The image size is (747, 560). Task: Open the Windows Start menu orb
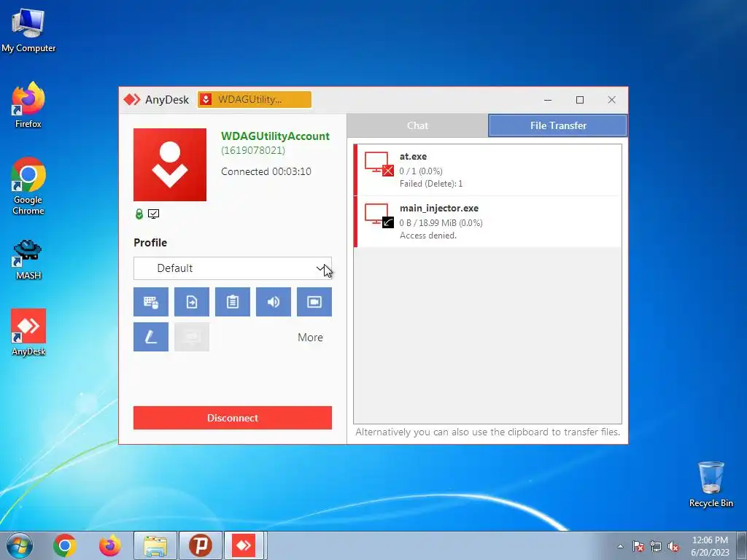[20, 545]
